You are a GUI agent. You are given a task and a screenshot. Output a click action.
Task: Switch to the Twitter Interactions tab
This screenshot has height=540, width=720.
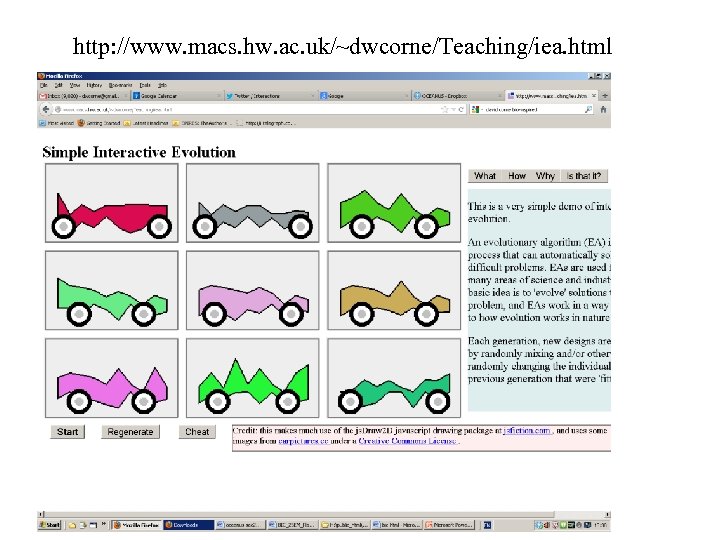tap(270, 96)
